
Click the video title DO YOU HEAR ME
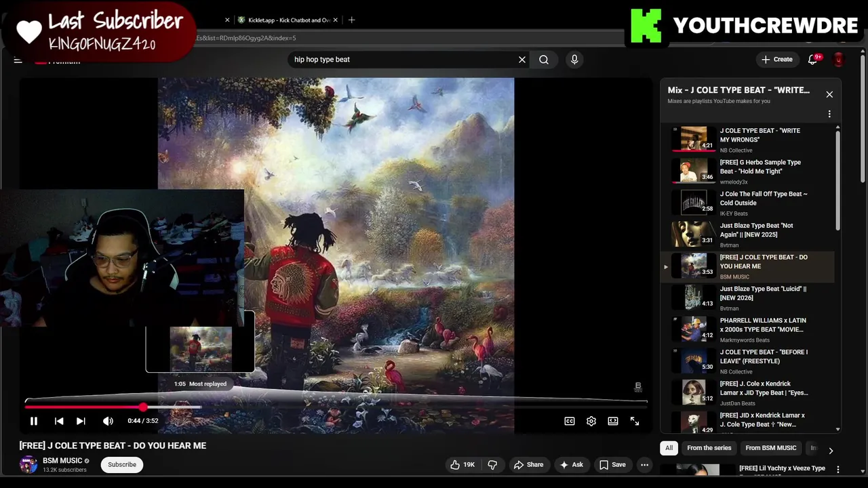click(113, 445)
